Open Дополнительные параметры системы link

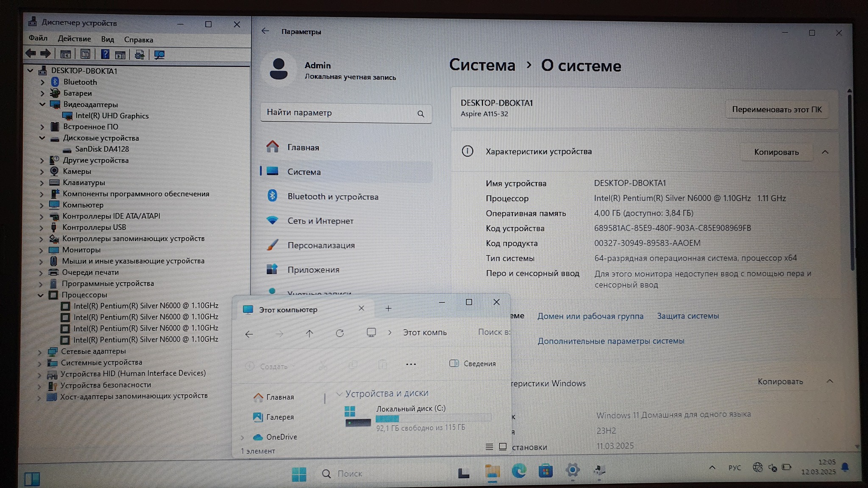pos(611,341)
